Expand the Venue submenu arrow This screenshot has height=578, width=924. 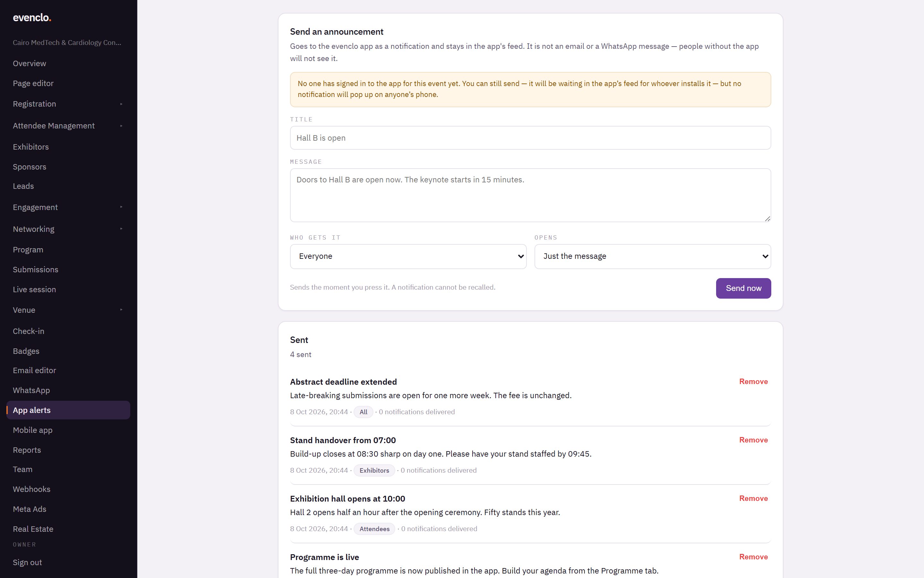(x=121, y=310)
